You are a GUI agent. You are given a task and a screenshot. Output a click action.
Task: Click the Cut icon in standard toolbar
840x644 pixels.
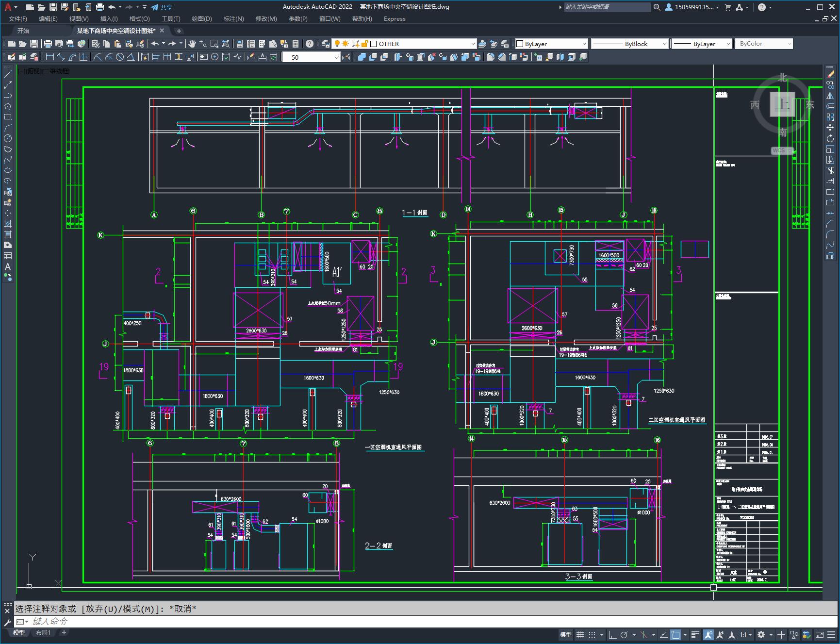(x=95, y=44)
